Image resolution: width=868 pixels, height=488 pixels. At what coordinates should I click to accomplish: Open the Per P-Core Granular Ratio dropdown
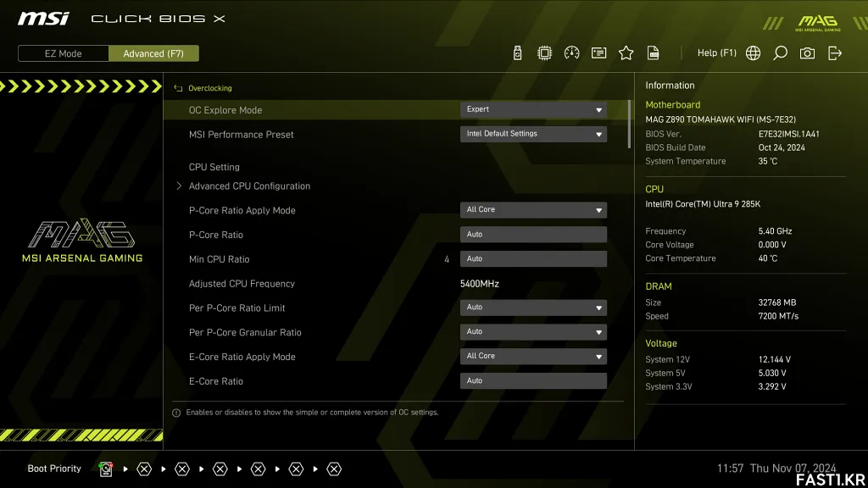533,332
